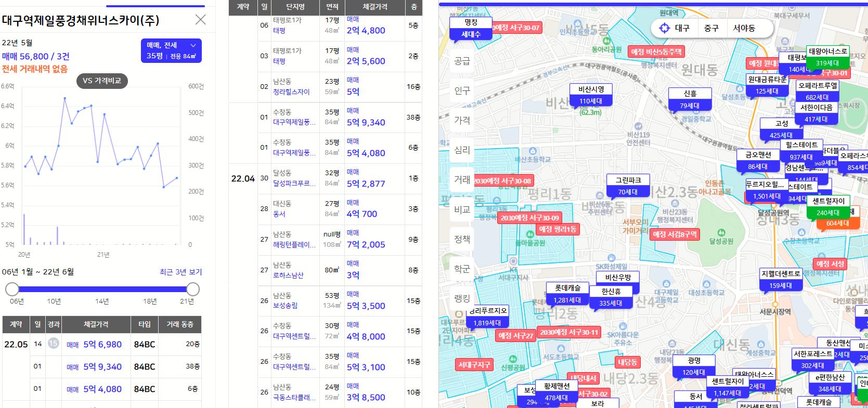Click the 롯데캐슬 1,281세대 marker
The width and height of the screenshot is (868, 408).
click(x=567, y=294)
